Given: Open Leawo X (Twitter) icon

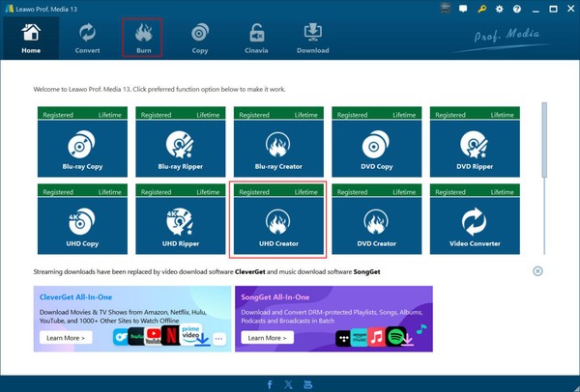Looking at the screenshot, I should coord(288,384).
